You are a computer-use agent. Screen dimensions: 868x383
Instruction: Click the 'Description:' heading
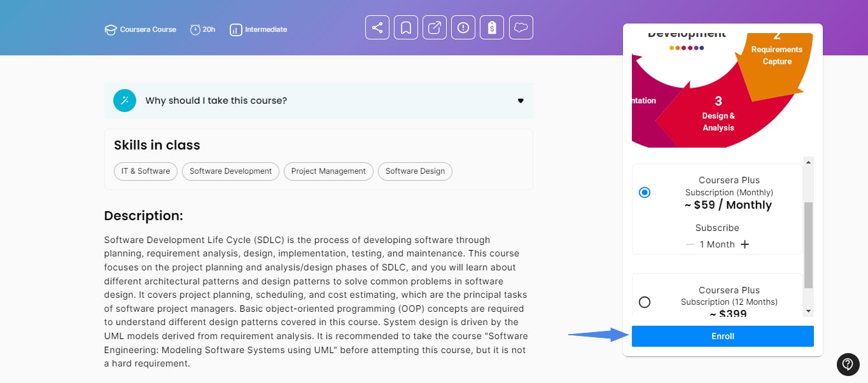144,216
